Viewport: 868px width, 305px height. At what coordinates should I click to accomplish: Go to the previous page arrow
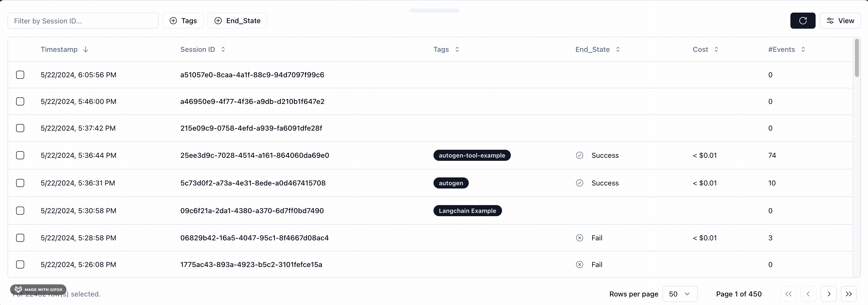pyautogui.click(x=808, y=294)
